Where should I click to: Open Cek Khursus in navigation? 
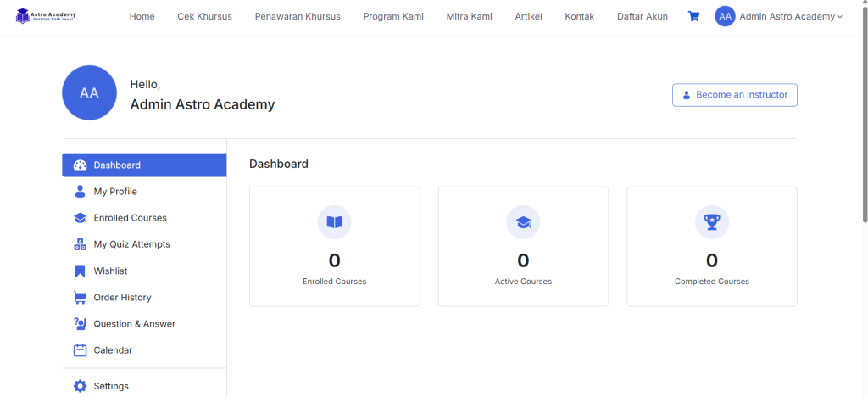204,16
